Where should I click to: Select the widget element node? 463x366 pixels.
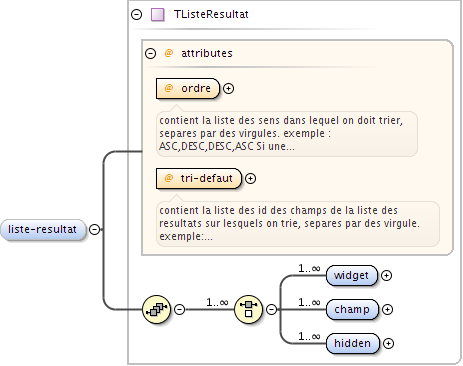click(352, 275)
